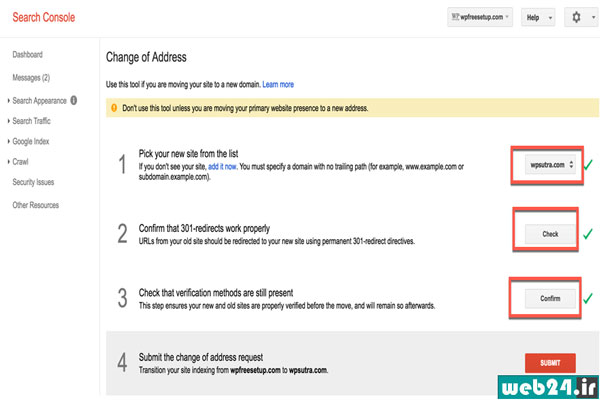The image size is (600, 400).
Task: Open the wpsutra.com new site dropdown
Action: point(550,165)
